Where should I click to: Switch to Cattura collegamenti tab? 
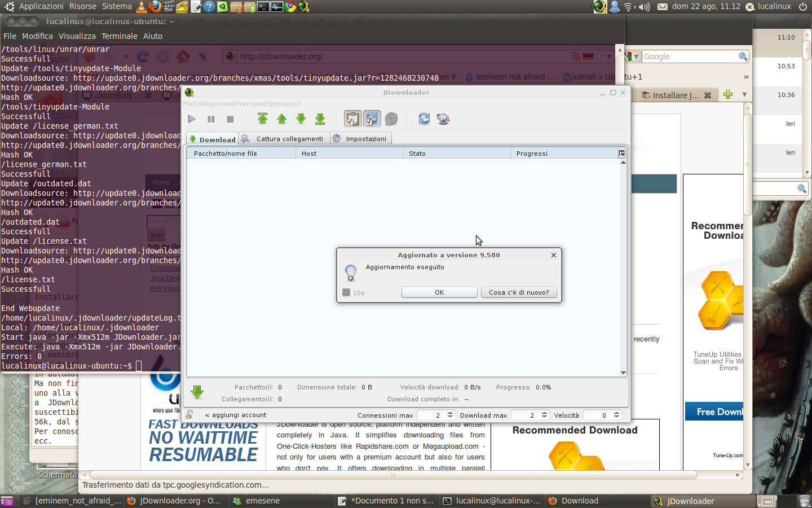click(x=284, y=139)
